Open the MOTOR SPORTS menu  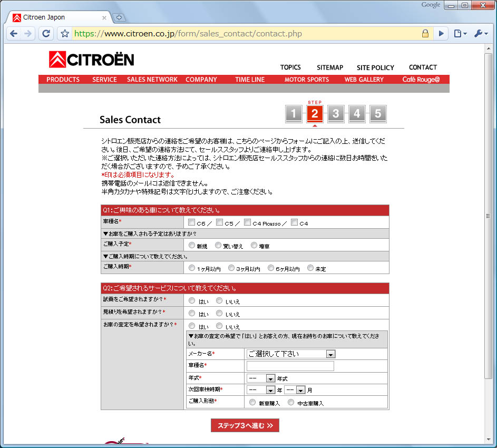pos(307,80)
